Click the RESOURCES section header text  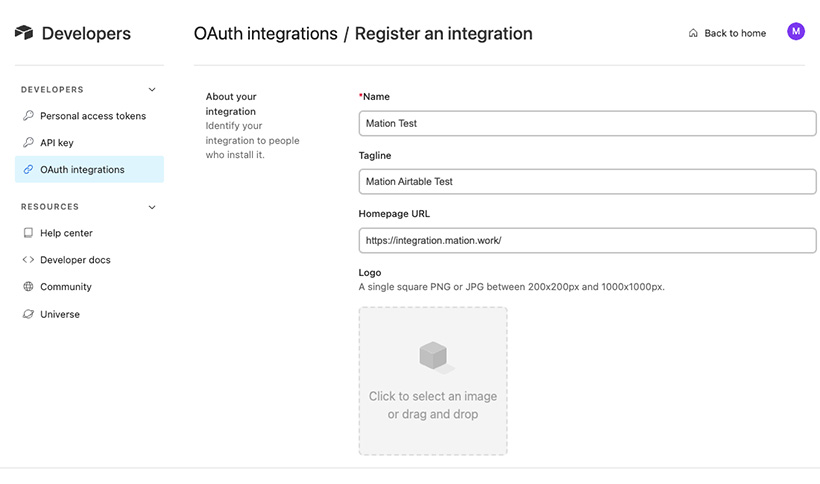point(50,207)
